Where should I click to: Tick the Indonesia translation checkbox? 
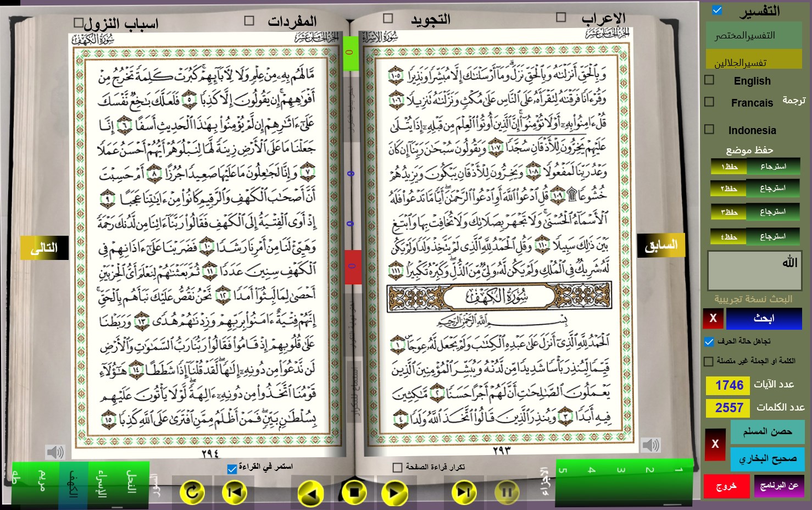click(x=709, y=129)
